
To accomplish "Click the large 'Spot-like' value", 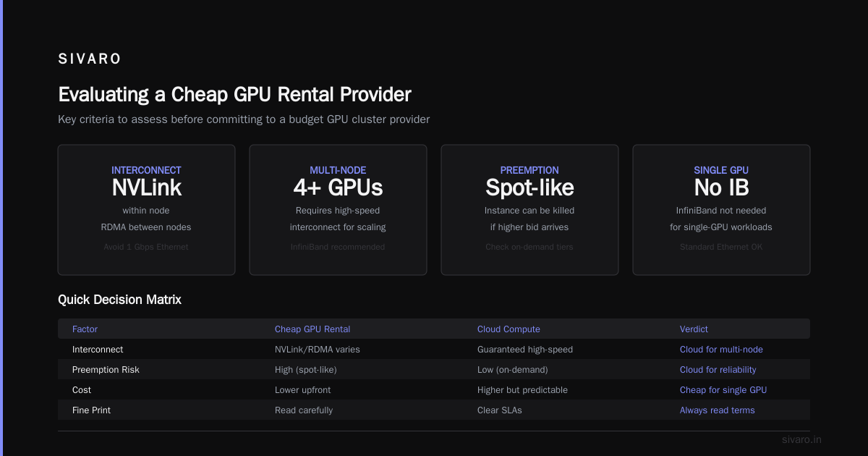I will pos(529,188).
